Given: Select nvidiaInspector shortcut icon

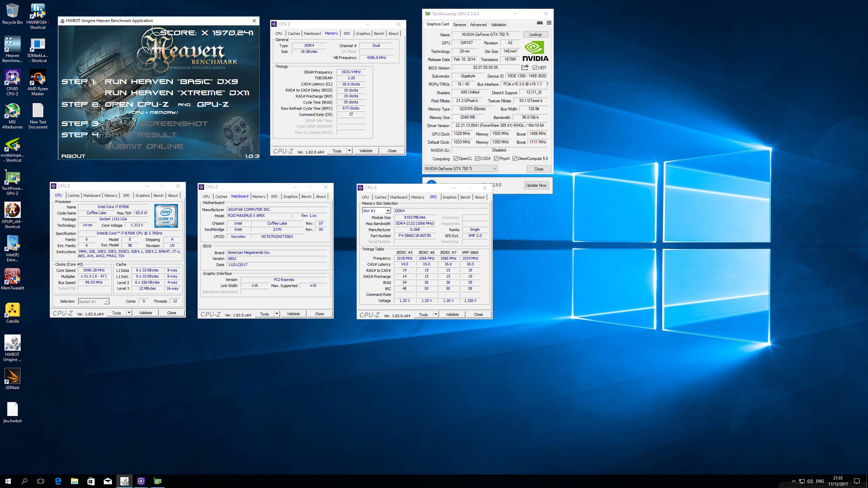Looking at the screenshot, I should pos(13,149).
